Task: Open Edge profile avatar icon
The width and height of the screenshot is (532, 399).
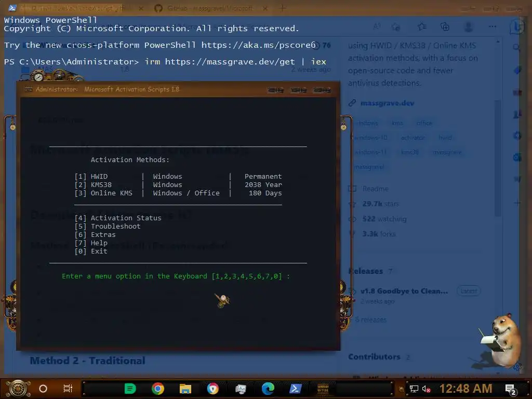Action: (469, 26)
